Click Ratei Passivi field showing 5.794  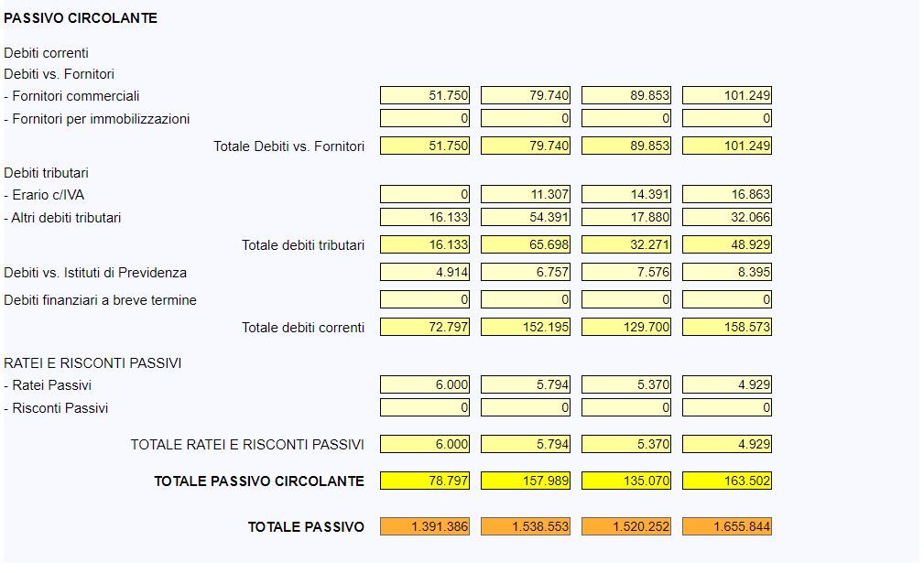pyautogui.click(x=526, y=385)
